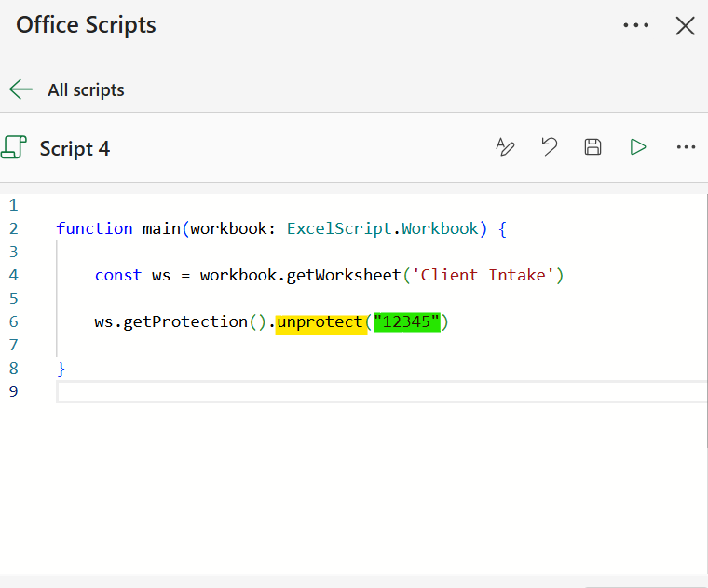Undo the last script edit

tap(549, 147)
